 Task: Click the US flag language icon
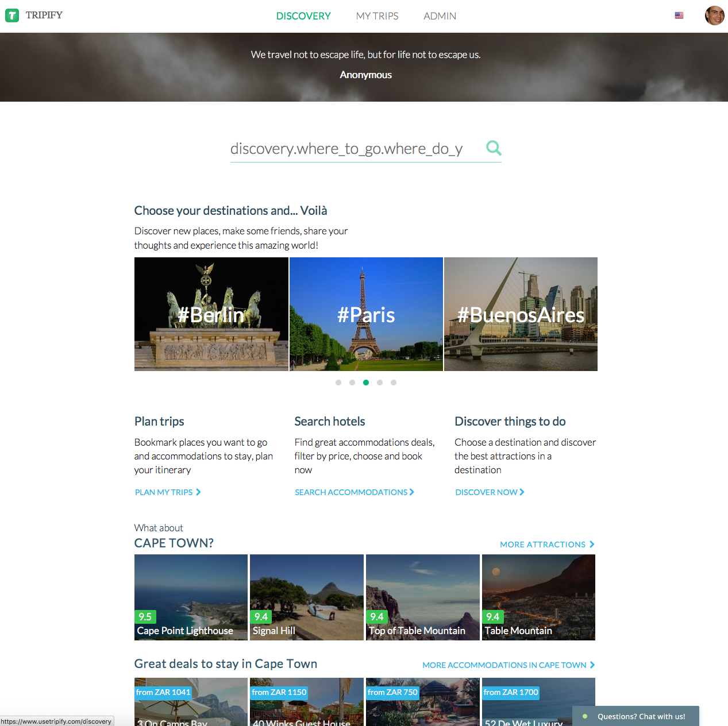pyautogui.click(x=679, y=16)
